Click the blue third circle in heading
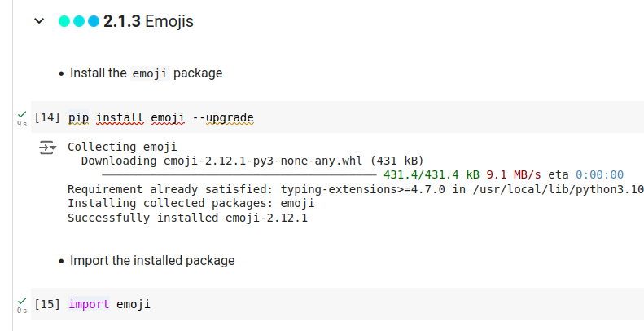Image resolution: width=644 pixels, height=331 pixels. (x=93, y=21)
